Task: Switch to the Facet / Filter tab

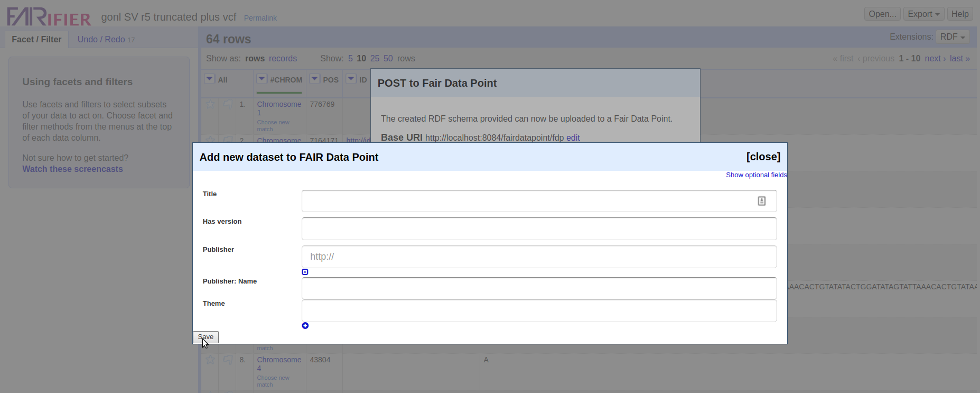Action: [x=36, y=40]
